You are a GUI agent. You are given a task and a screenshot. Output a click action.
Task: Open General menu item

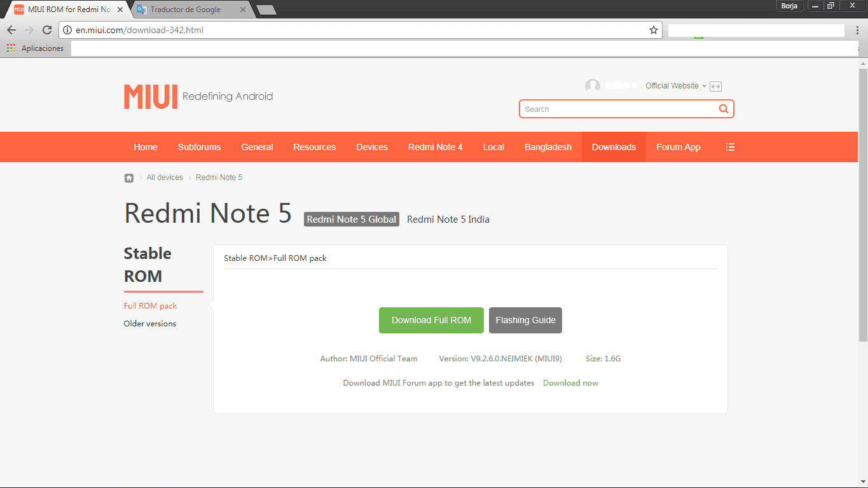click(x=257, y=147)
